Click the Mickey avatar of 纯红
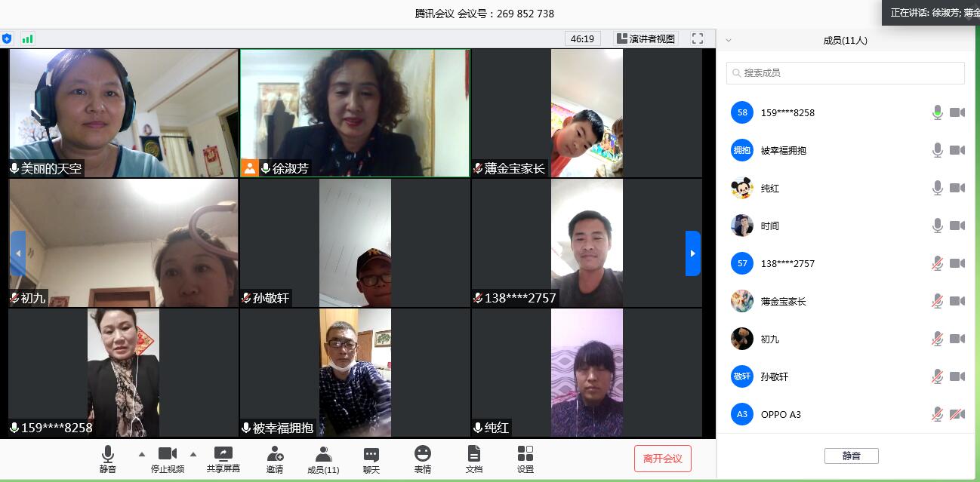This screenshot has width=980, height=482. pyautogui.click(x=742, y=188)
